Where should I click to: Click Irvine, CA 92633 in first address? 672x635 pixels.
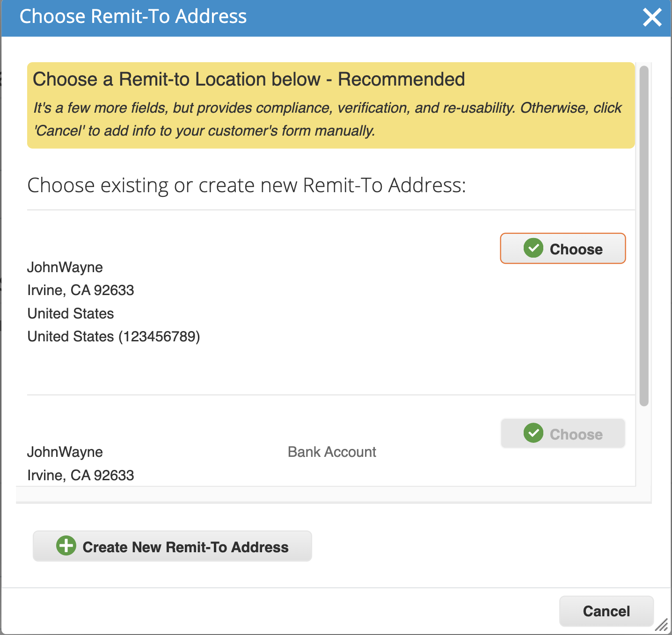click(80, 290)
